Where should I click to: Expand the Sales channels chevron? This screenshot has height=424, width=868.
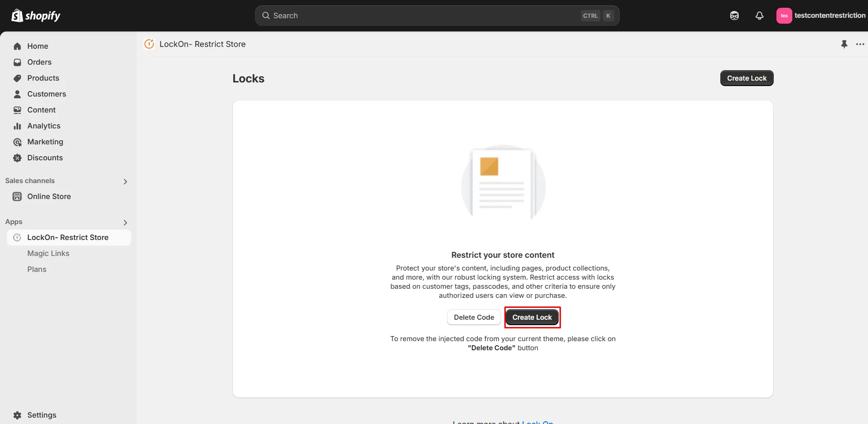point(125,182)
